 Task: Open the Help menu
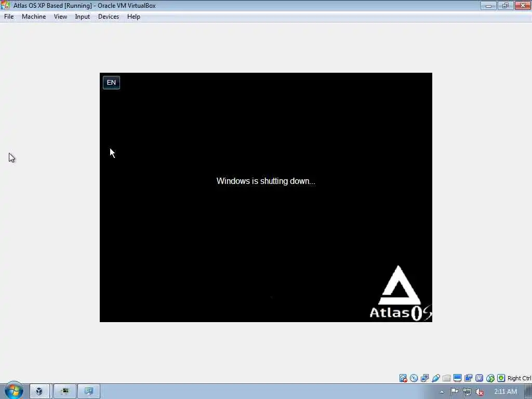pos(134,17)
